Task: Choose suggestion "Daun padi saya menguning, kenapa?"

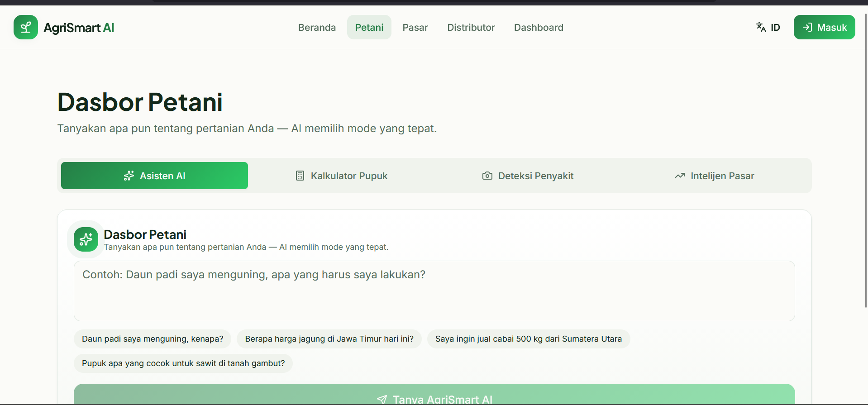Action: (153, 339)
